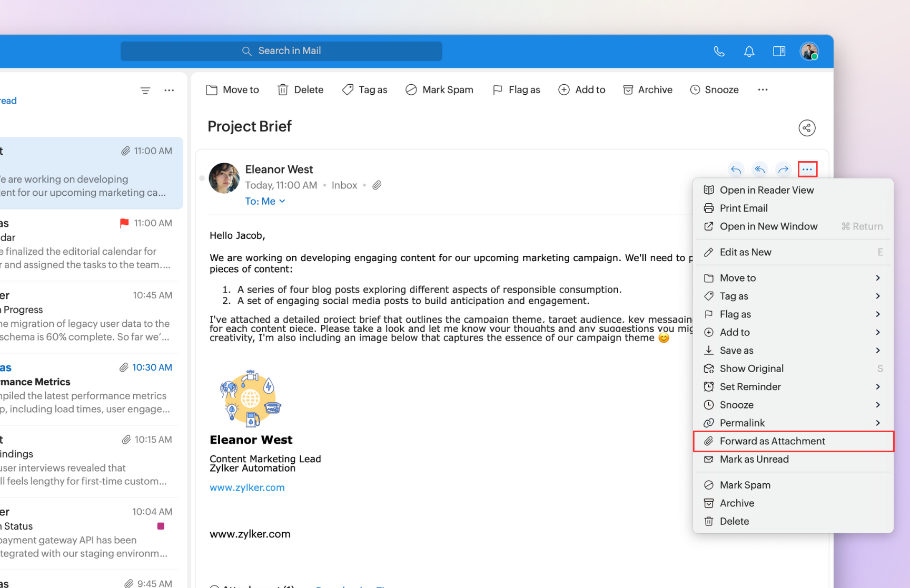
Task: Click the Delete toolbar button
Action: tap(300, 90)
